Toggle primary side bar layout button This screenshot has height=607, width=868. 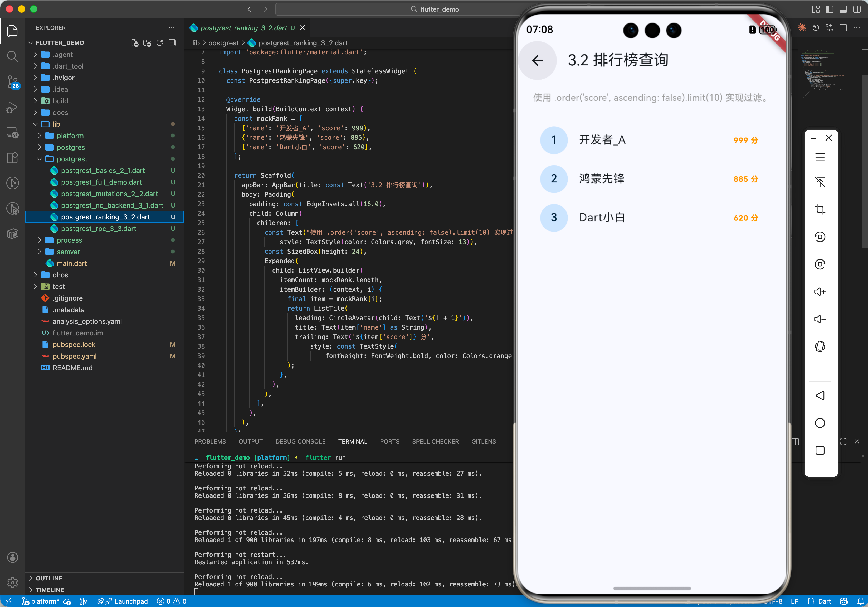[x=829, y=9]
